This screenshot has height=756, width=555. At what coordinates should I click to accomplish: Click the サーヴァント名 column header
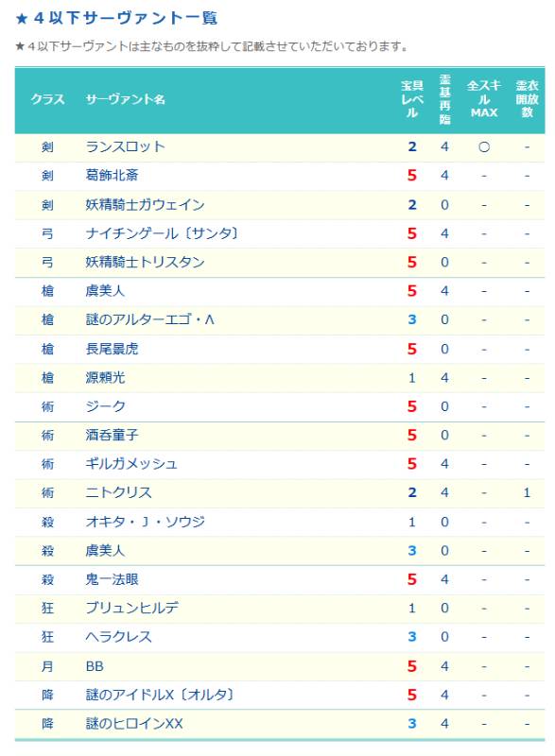point(126,99)
